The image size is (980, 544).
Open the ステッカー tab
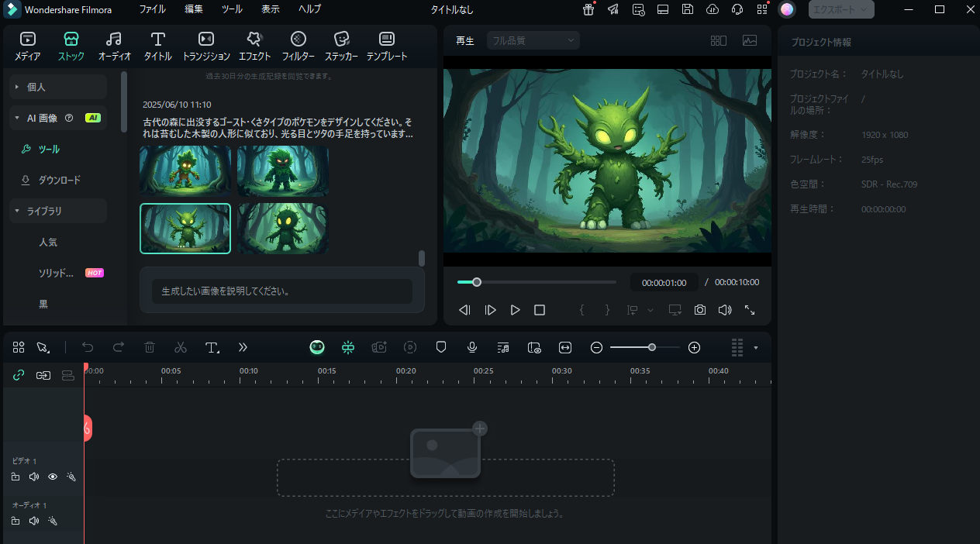pyautogui.click(x=341, y=46)
